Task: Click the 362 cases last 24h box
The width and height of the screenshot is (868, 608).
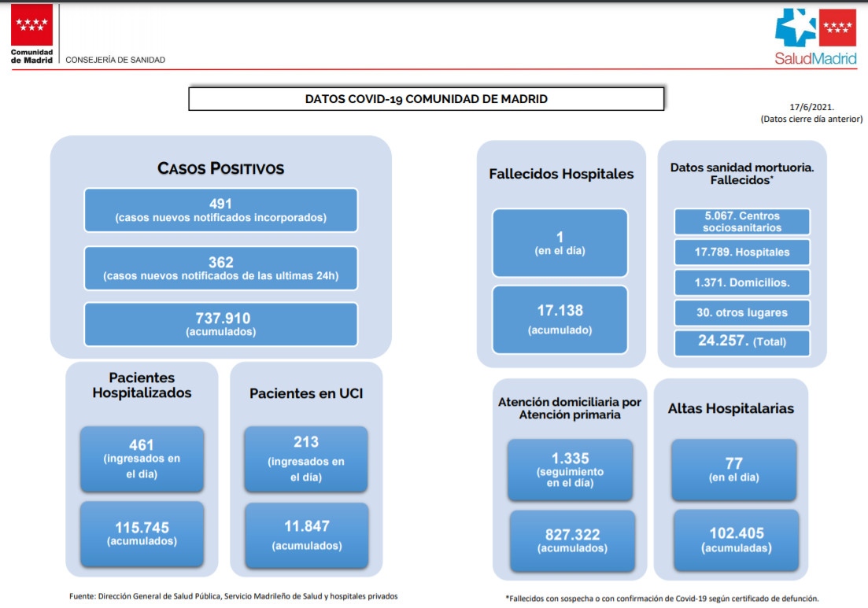Action: [x=220, y=268]
